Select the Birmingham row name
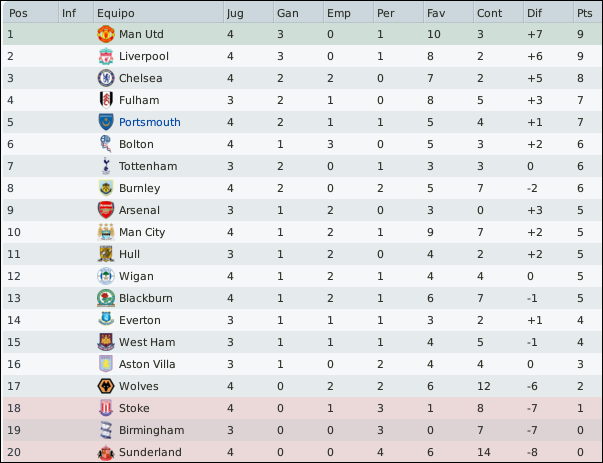 click(x=152, y=430)
